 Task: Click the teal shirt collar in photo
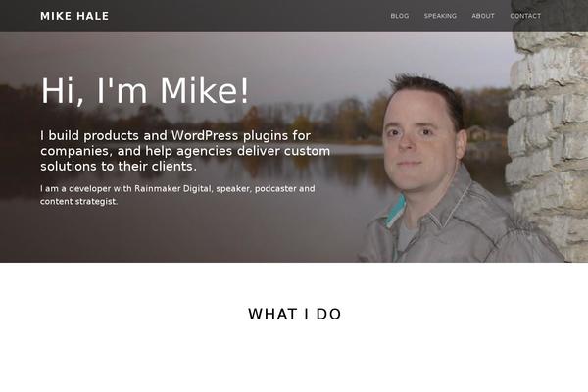[x=397, y=210]
